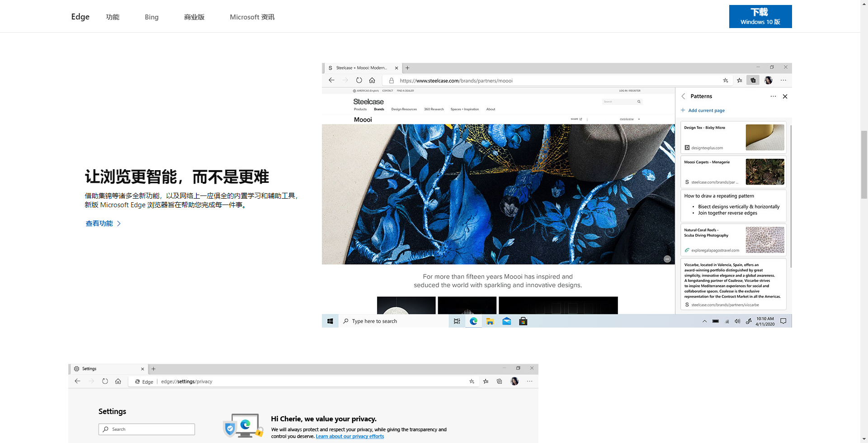Open Patterns collection more options
Image resolution: width=868 pixels, height=443 pixels.
(x=773, y=96)
